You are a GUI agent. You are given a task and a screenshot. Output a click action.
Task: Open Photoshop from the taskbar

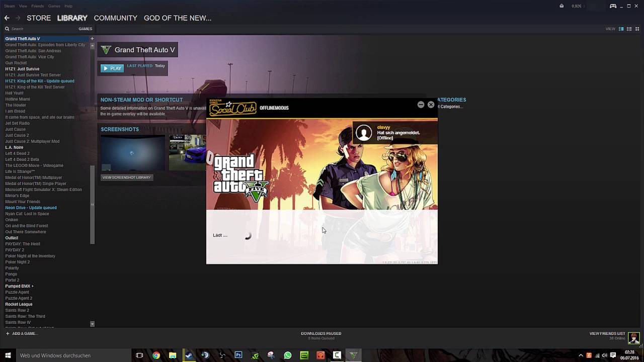(x=238, y=355)
